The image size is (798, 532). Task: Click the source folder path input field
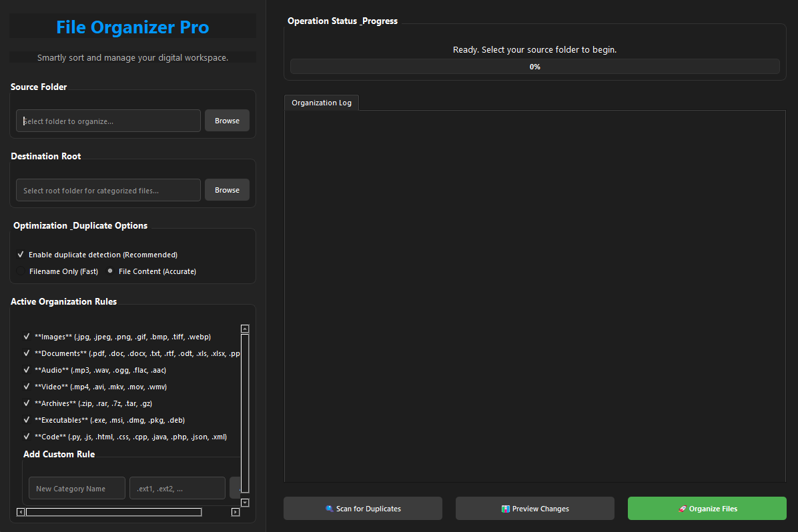point(108,121)
